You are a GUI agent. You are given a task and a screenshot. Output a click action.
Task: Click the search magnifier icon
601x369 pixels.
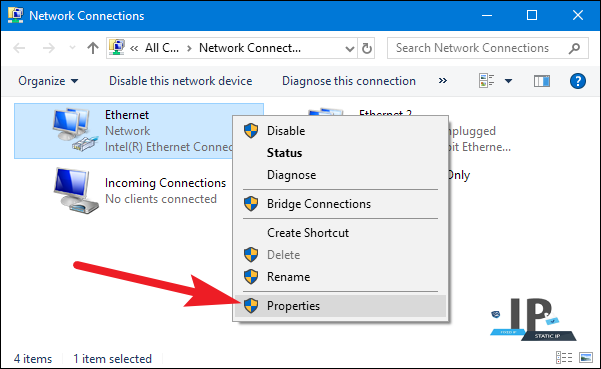click(574, 48)
